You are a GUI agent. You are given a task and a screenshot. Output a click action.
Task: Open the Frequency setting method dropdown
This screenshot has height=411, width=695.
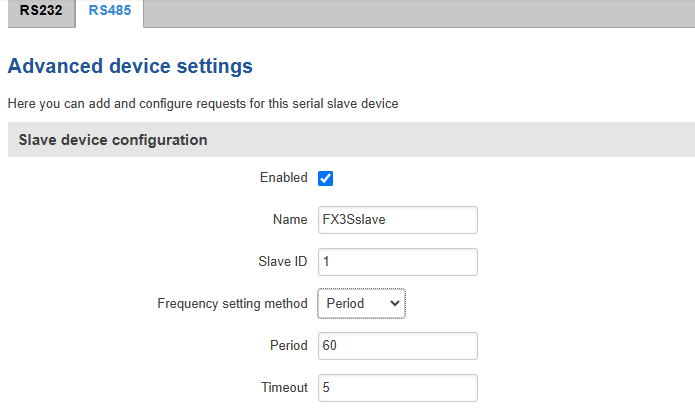[361, 304]
